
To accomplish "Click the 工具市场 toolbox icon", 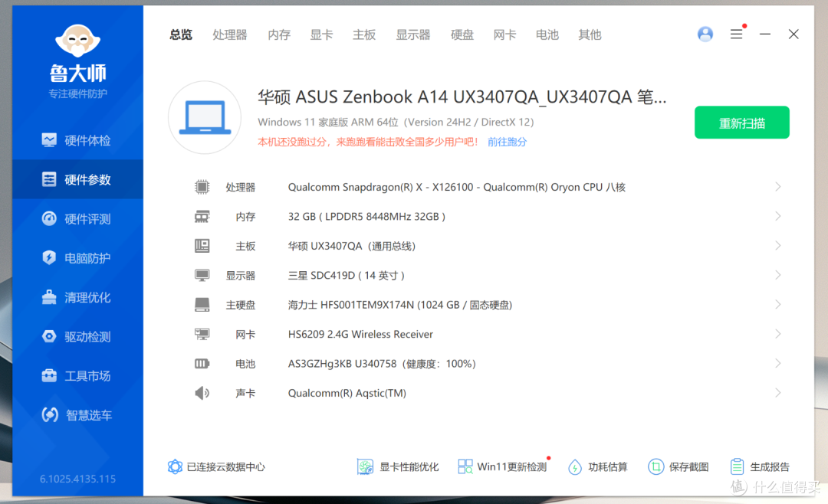I will 49,376.
